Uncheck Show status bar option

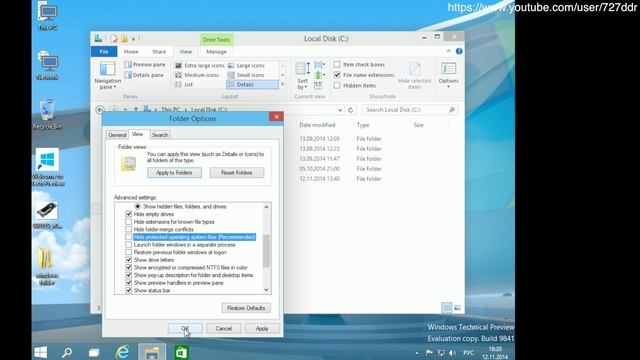click(129, 291)
